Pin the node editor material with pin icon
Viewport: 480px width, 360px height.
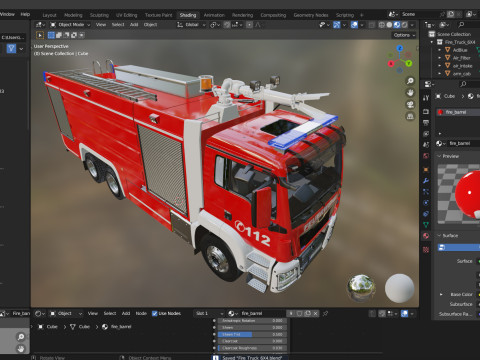coord(325,313)
